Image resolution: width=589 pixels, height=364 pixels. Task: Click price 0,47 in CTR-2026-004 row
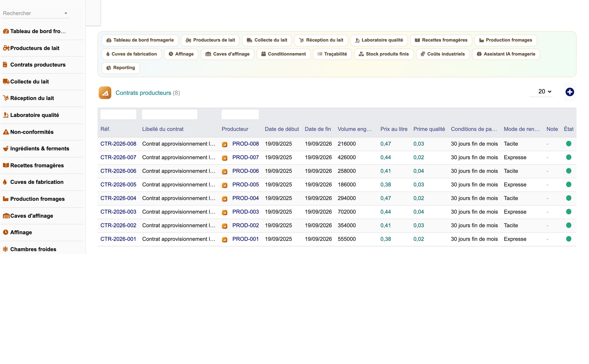click(386, 198)
